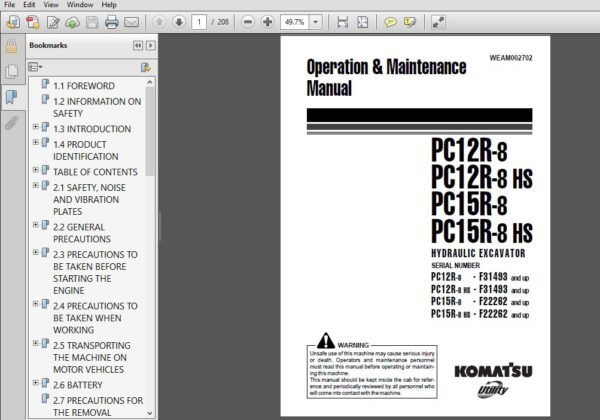Click the Create PDF toolbar icon
Screen dimensions: 600x420
(13, 22)
